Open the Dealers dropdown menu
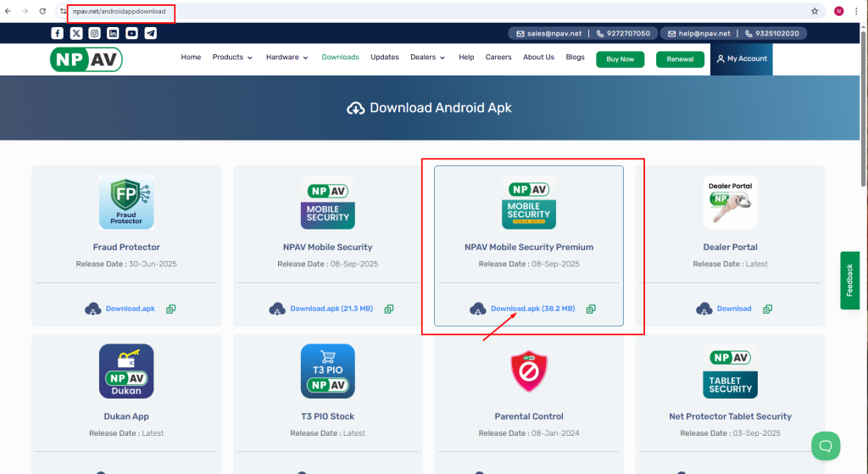 [x=428, y=58]
